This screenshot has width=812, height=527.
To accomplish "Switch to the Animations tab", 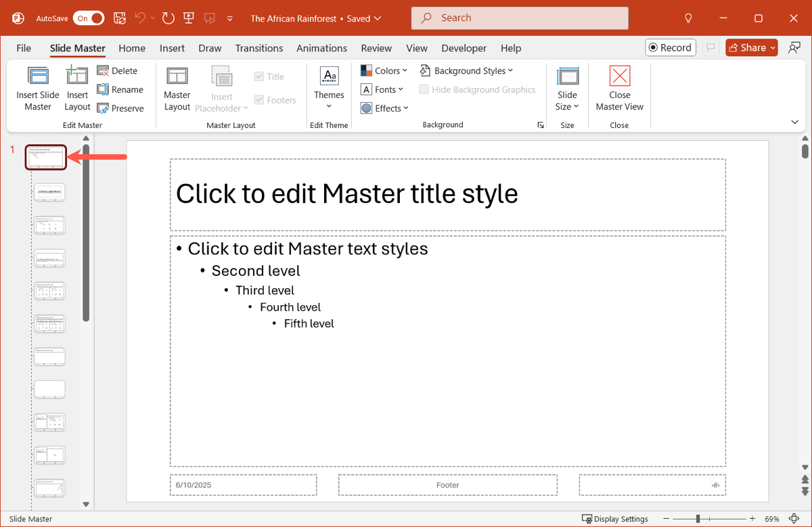I will click(x=321, y=48).
